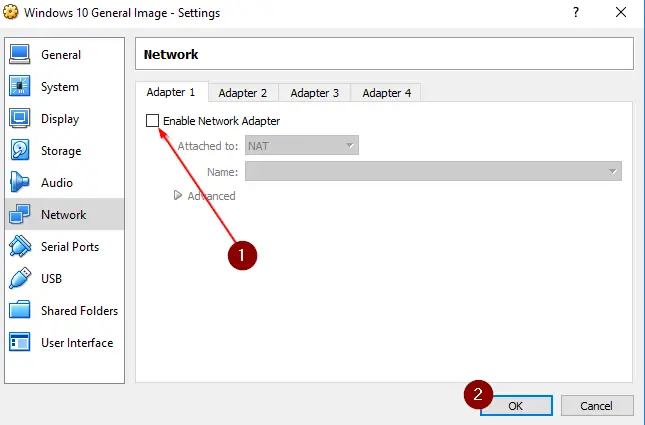The height and width of the screenshot is (425, 645).
Task: Switch to the Adapter 2 tab
Action: point(243,93)
